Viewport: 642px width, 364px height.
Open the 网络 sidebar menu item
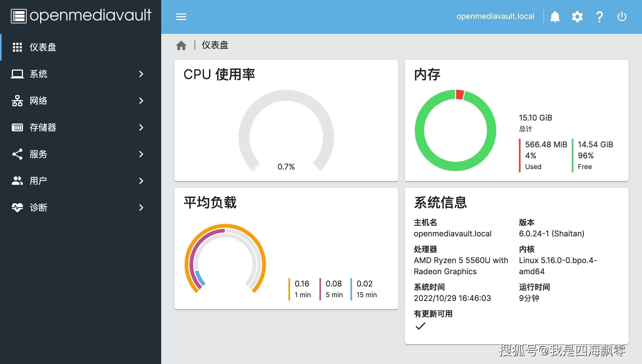[x=80, y=101]
